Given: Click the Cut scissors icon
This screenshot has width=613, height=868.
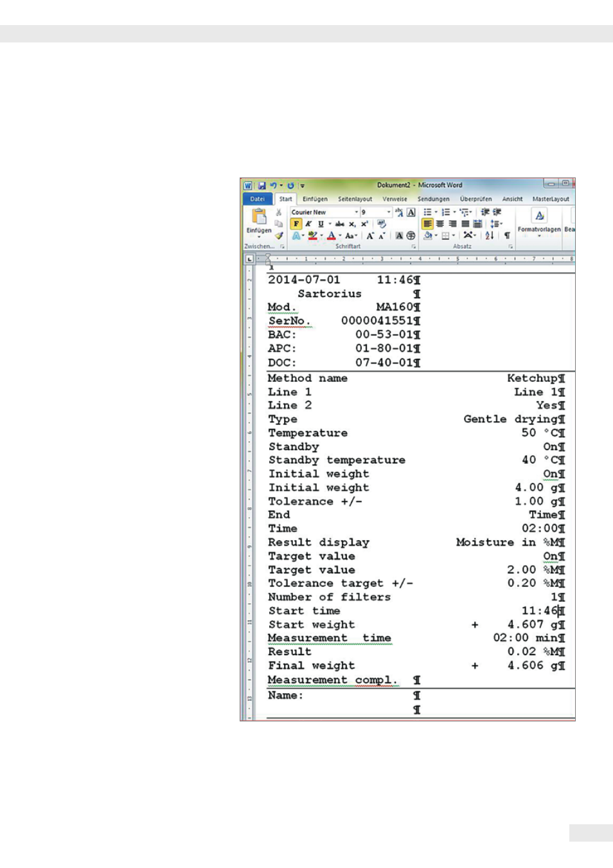Looking at the screenshot, I should (x=279, y=212).
